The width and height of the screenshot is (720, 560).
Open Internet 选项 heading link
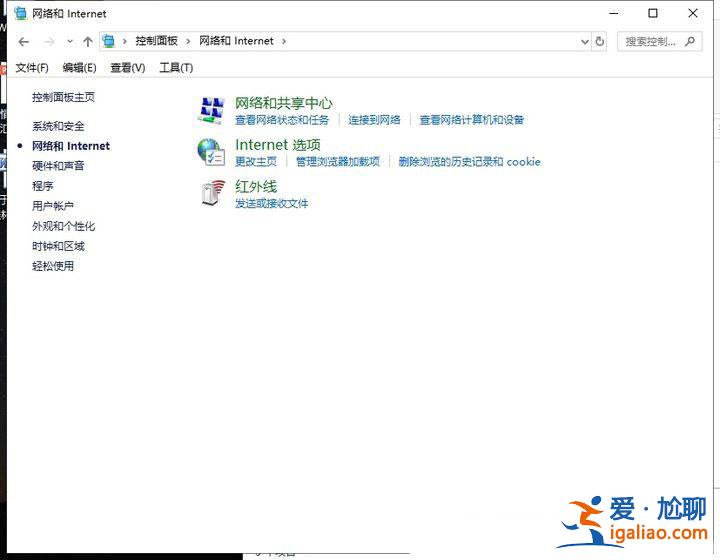click(278, 145)
